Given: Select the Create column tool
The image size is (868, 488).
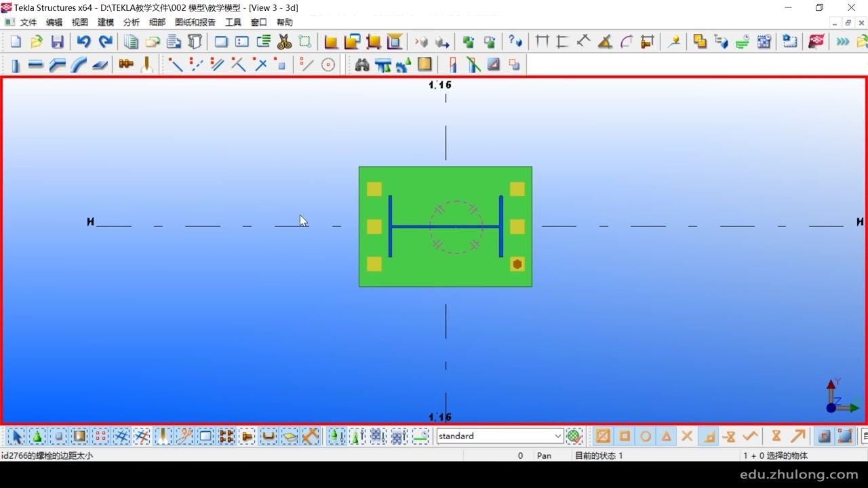Looking at the screenshot, I should coord(15,65).
